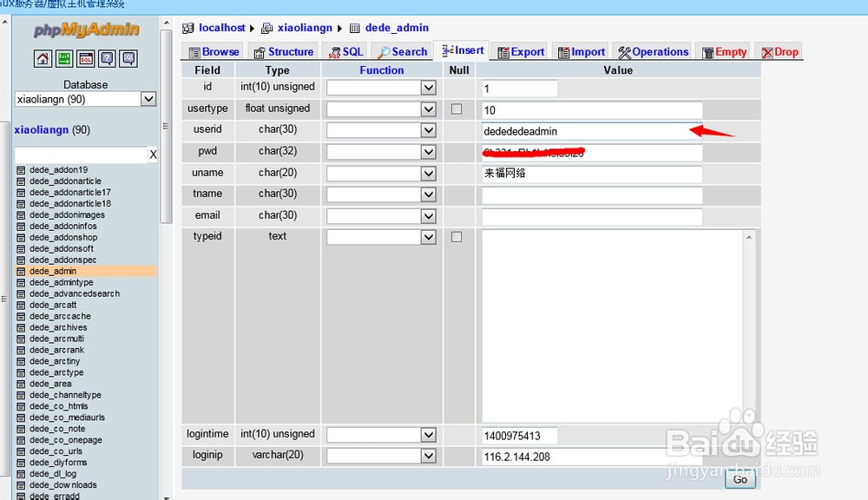Screen dimensions: 868x500
Task: Click the table icon beside dede_arcrank
Action: pos(21,350)
